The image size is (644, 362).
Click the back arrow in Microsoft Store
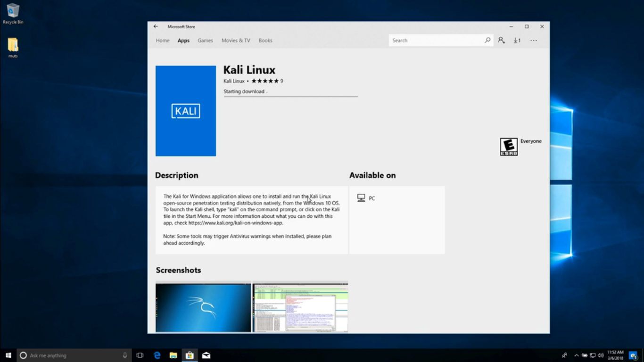(156, 26)
